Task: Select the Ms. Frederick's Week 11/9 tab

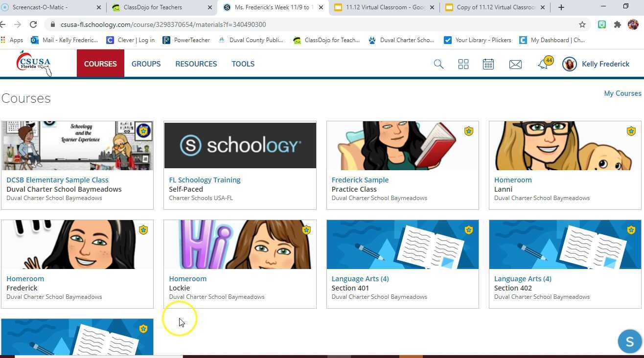Action: click(x=273, y=7)
